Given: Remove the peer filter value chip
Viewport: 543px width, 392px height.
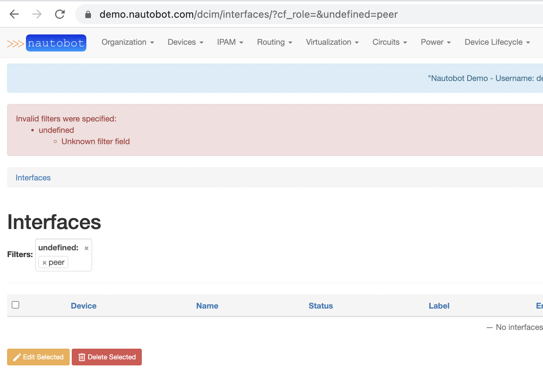Looking at the screenshot, I should coord(44,262).
